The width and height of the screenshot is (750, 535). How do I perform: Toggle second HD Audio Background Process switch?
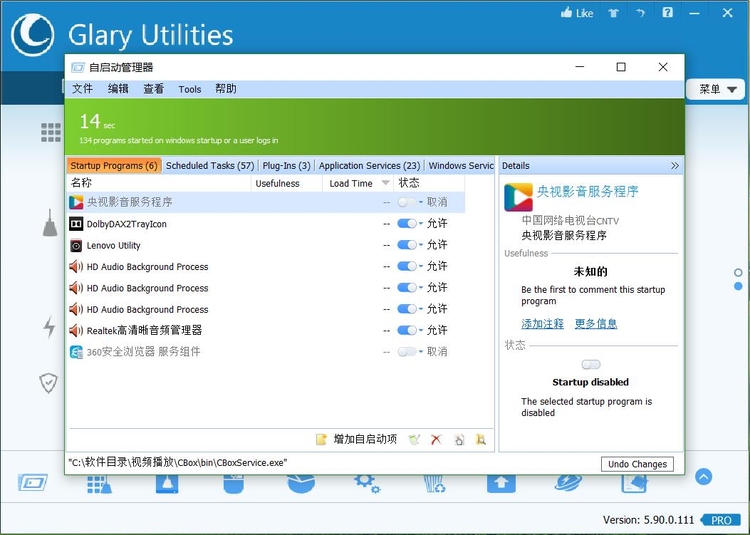pyautogui.click(x=407, y=288)
